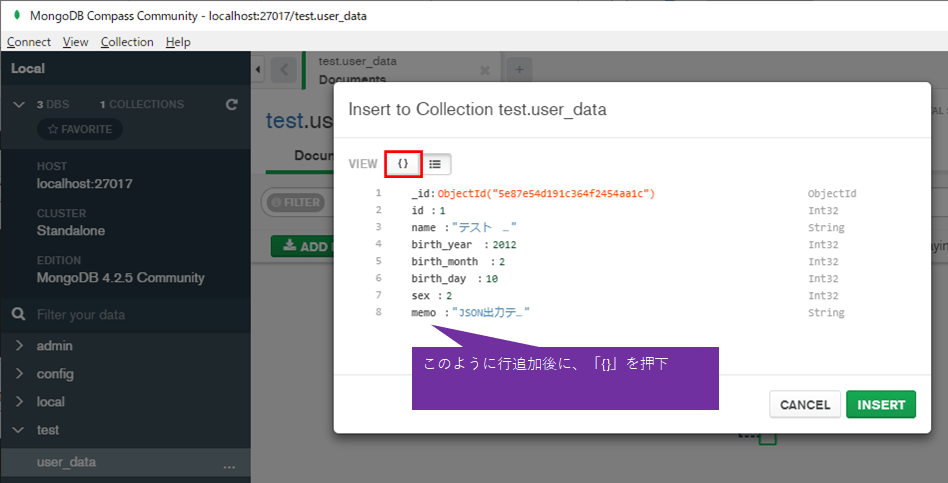
Task: Select the test.user_data Documents tab
Action: point(401,70)
